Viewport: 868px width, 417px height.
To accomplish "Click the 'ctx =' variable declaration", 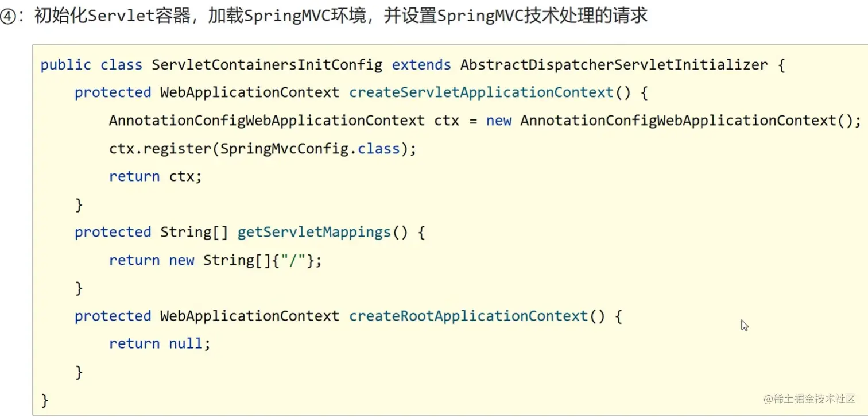I will click(455, 121).
